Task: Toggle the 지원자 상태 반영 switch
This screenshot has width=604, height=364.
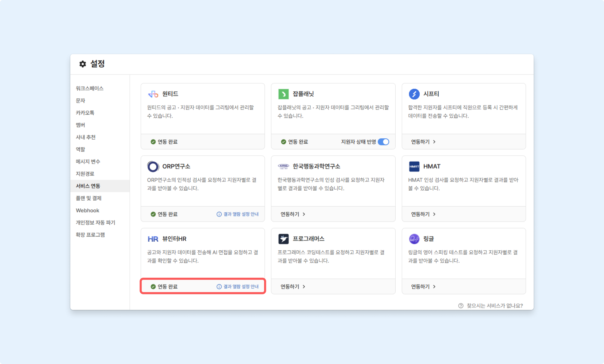Action: (x=384, y=142)
